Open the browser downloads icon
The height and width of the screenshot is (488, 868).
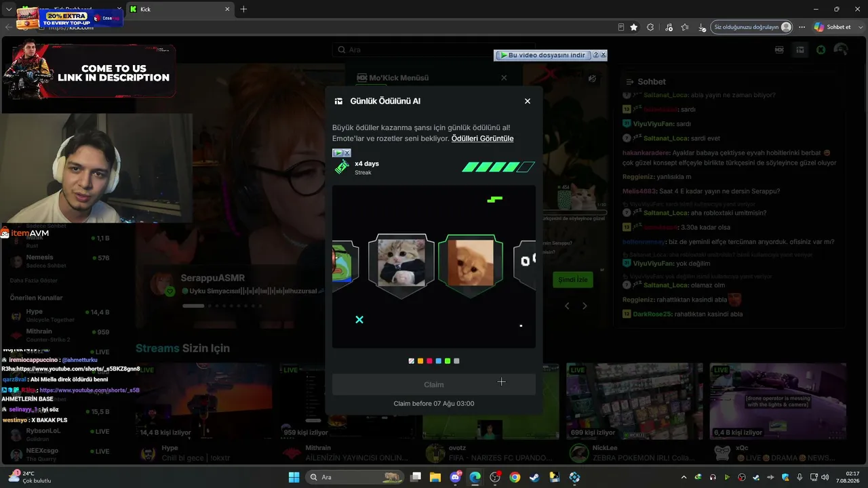[702, 27]
